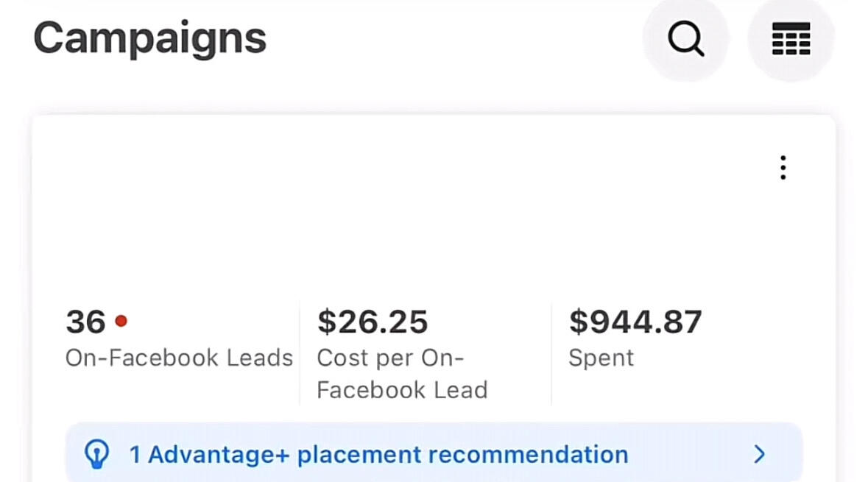
Task: Select the On-Facebook Leads metric label
Action: point(179,358)
